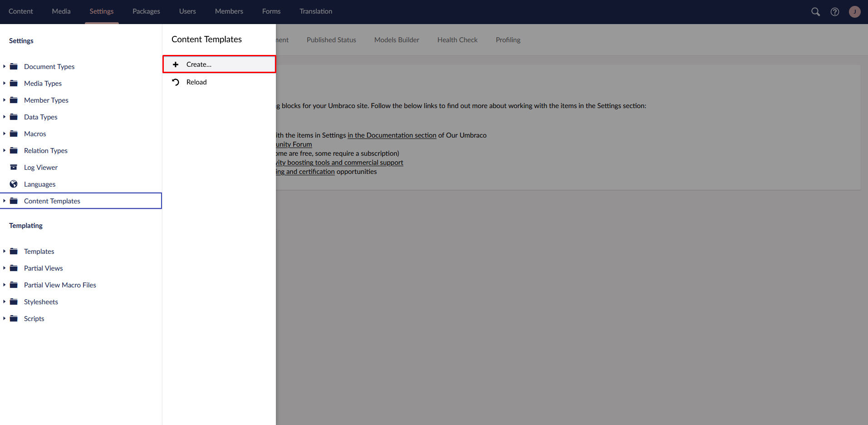868x425 pixels.
Task: Follow the Documentation section link
Action: click(x=392, y=135)
